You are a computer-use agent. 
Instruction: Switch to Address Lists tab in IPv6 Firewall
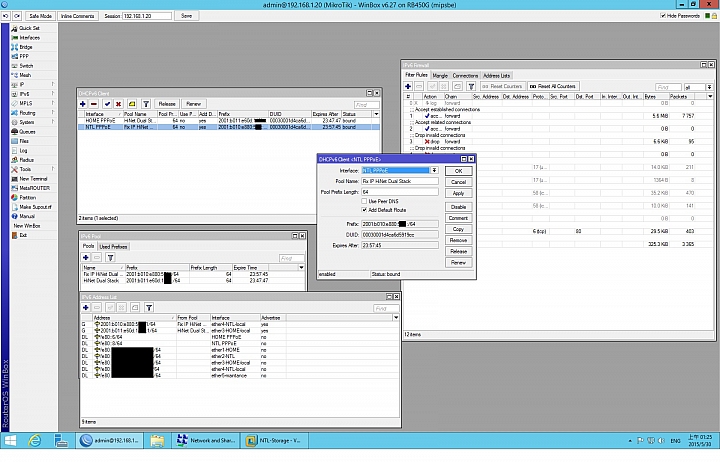(496, 75)
